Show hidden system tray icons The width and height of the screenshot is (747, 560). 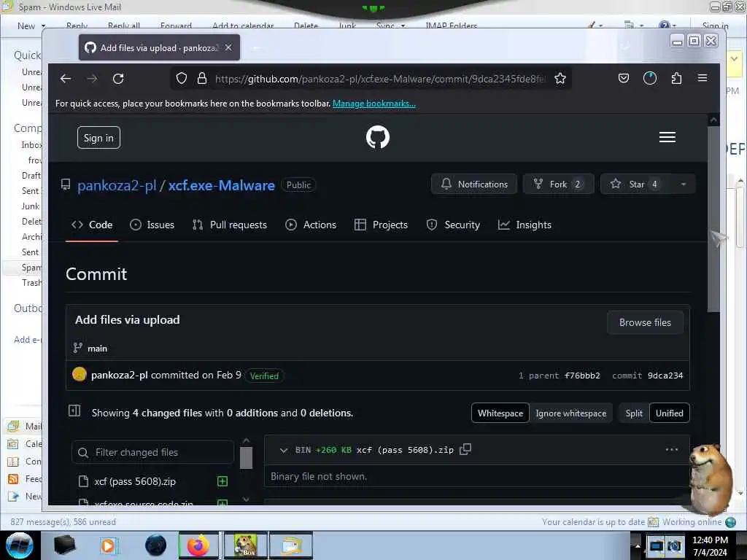pyautogui.click(x=638, y=545)
